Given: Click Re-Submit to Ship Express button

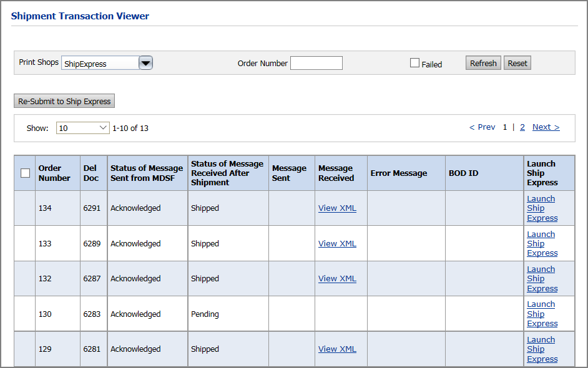Looking at the screenshot, I should point(64,101).
